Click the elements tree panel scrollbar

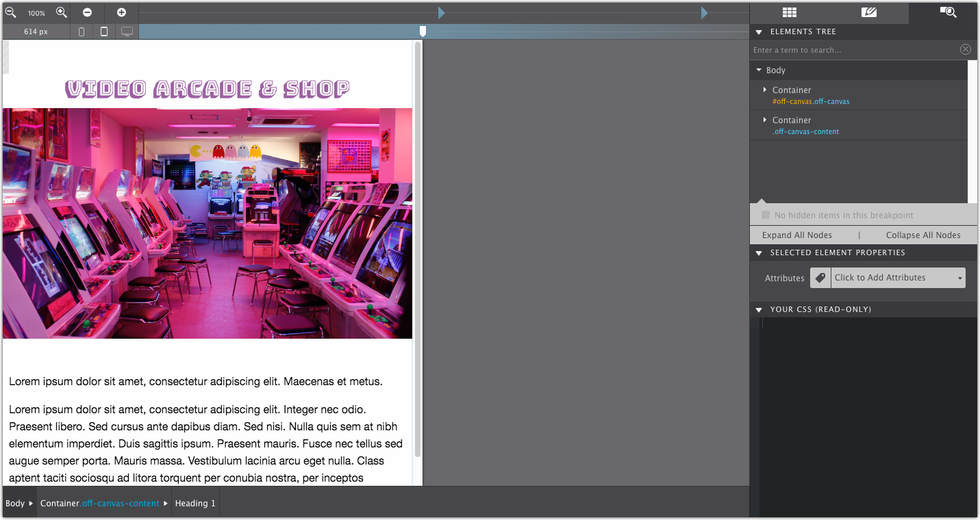point(972,131)
